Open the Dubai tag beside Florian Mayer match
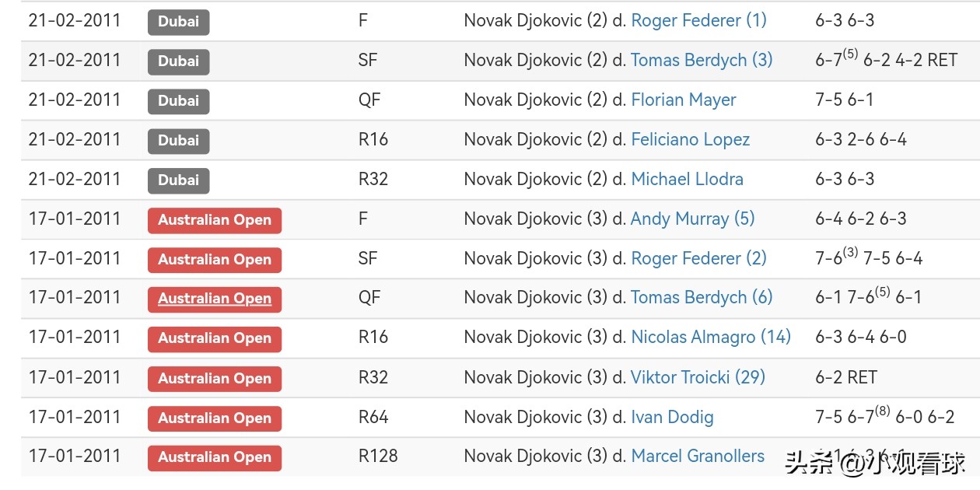The image size is (980, 490). 178,101
